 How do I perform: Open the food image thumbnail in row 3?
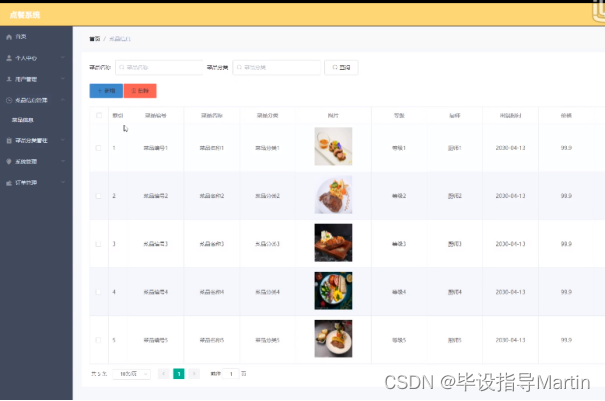click(333, 242)
